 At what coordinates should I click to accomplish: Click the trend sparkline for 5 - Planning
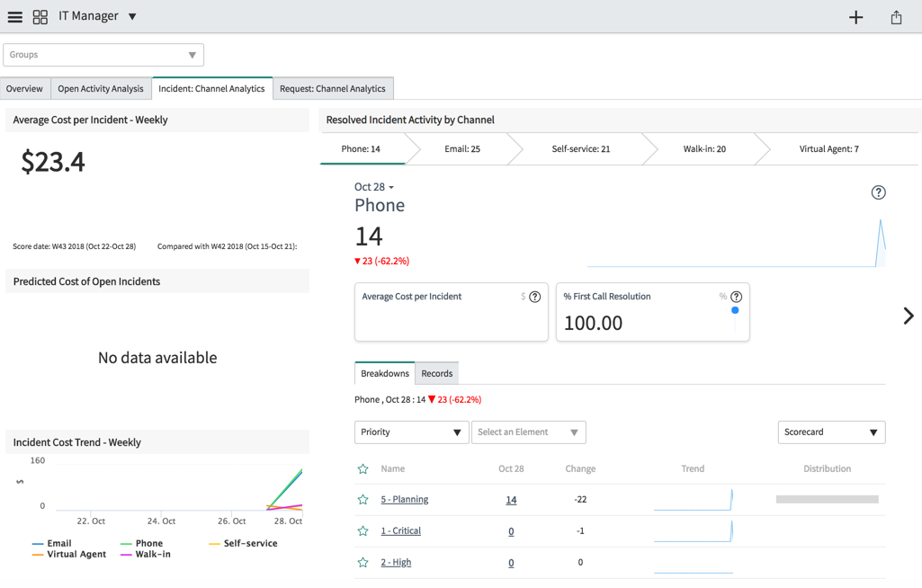tap(694, 500)
